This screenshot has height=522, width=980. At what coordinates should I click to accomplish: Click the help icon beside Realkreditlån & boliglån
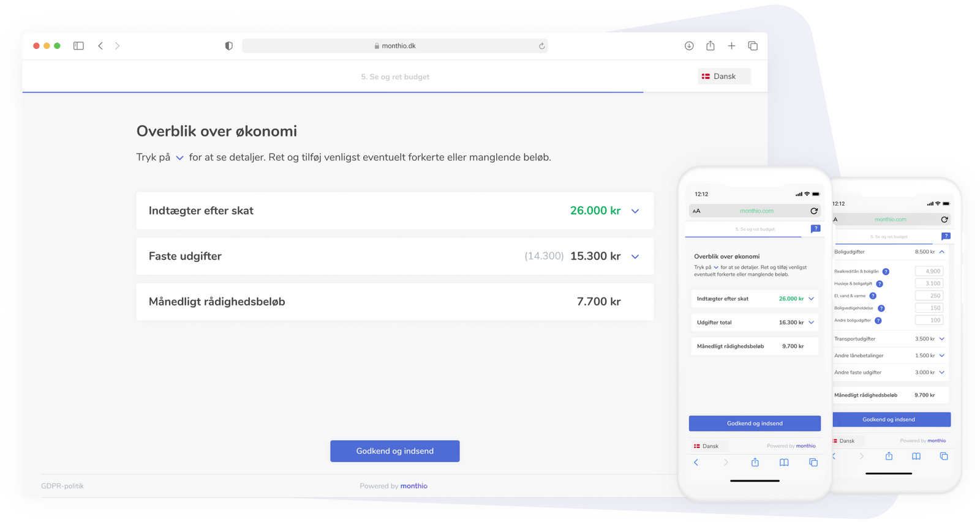[886, 272]
